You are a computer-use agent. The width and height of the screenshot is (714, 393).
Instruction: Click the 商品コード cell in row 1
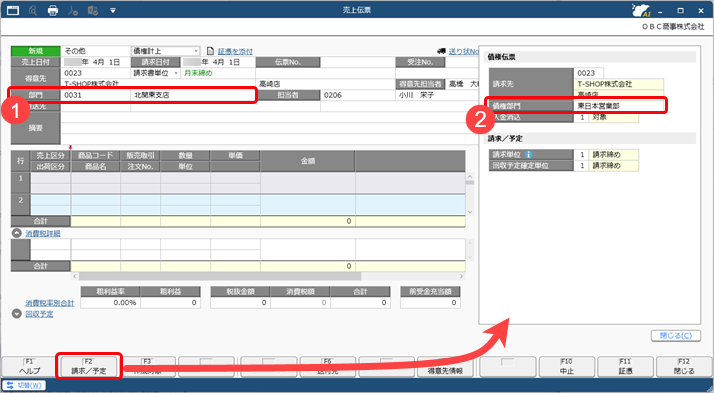(96, 178)
